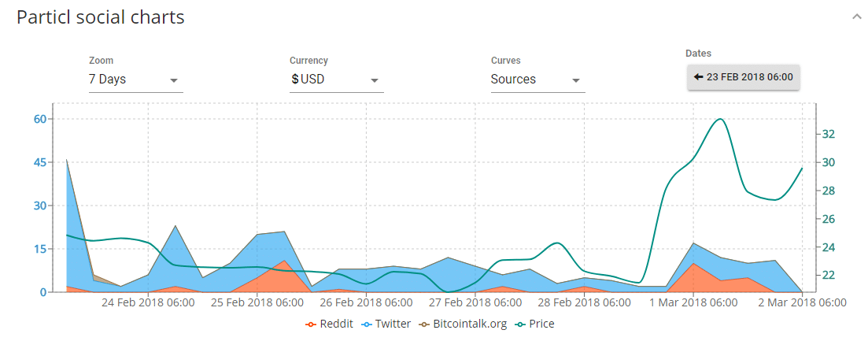Viewport: 868px width, 341px height.
Task: Toggle Reddit series in the legend
Action: 330,324
